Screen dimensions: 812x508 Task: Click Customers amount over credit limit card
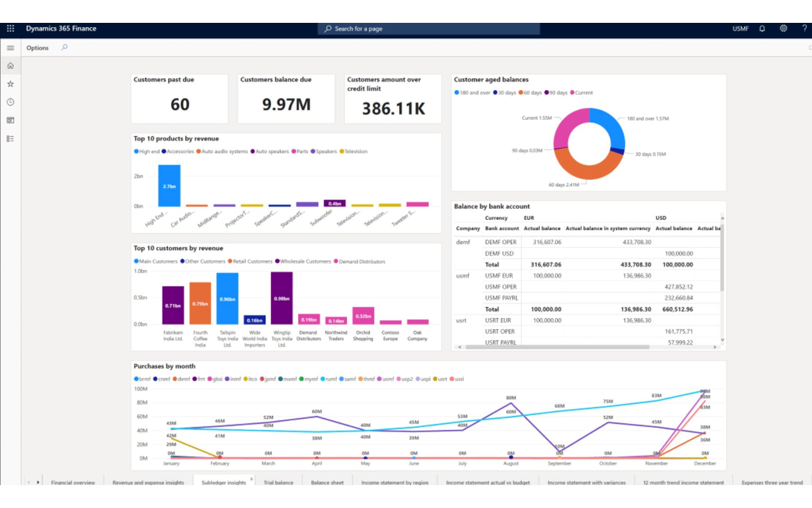(393, 98)
